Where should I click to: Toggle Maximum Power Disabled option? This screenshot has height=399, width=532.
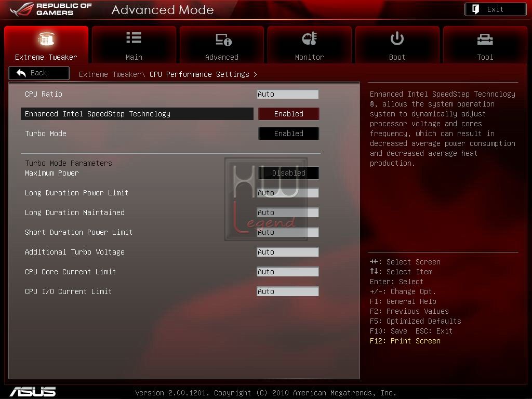pyautogui.click(x=289, y=173)
